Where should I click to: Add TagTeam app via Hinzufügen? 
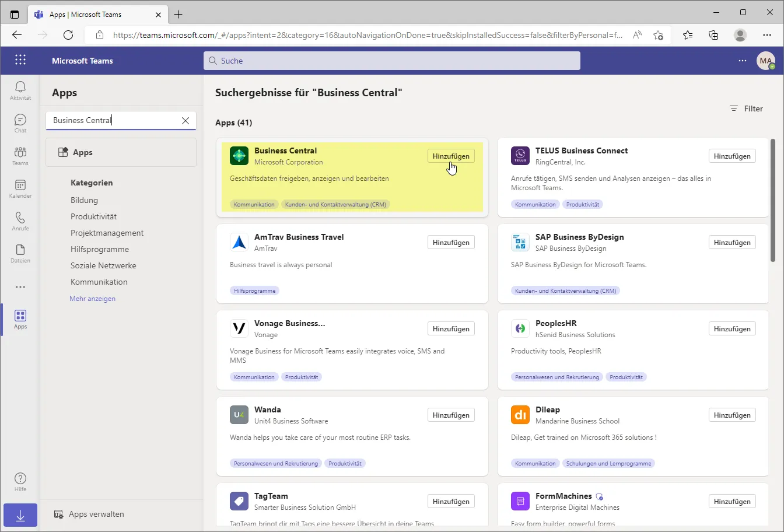point(451,501)
